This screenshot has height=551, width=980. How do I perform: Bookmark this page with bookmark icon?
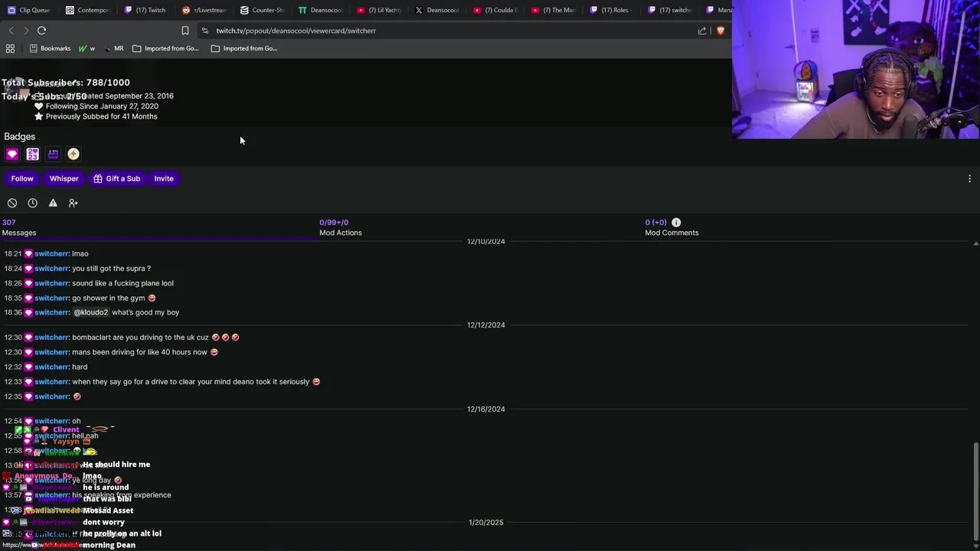tap(185, 31)
